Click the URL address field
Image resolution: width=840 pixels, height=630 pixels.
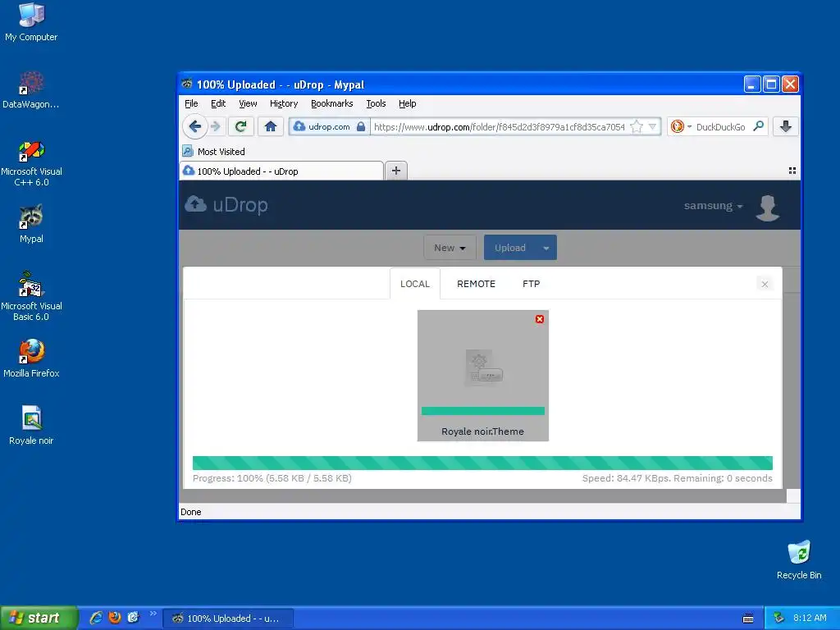499,127
